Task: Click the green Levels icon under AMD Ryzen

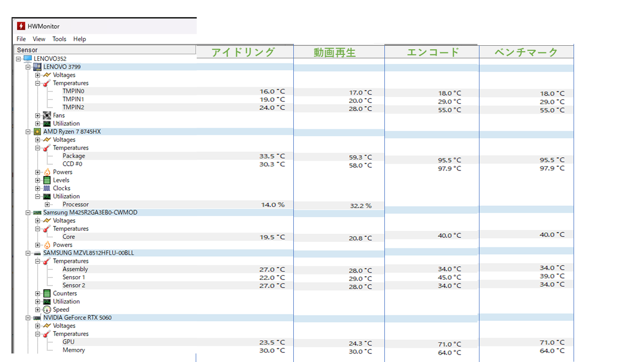Action: click(47, 180)
